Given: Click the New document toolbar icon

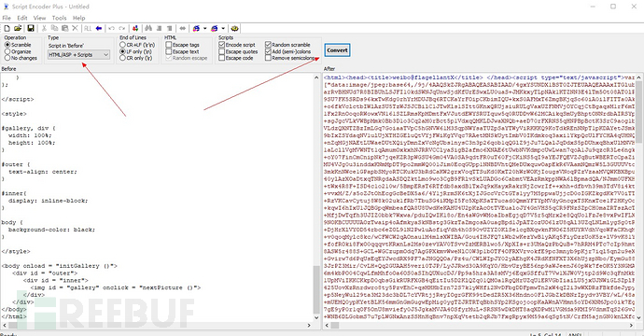Looking at the screenshot, I should [x=7, y=28].
